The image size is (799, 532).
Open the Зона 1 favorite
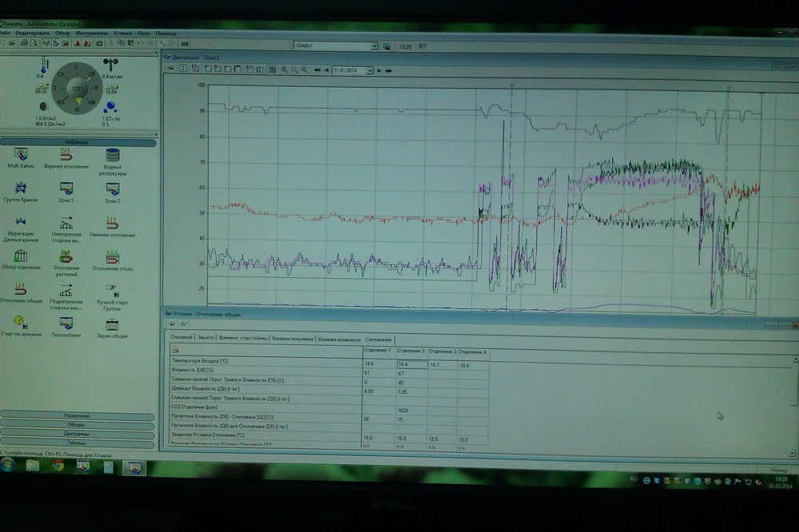point(66,192)
